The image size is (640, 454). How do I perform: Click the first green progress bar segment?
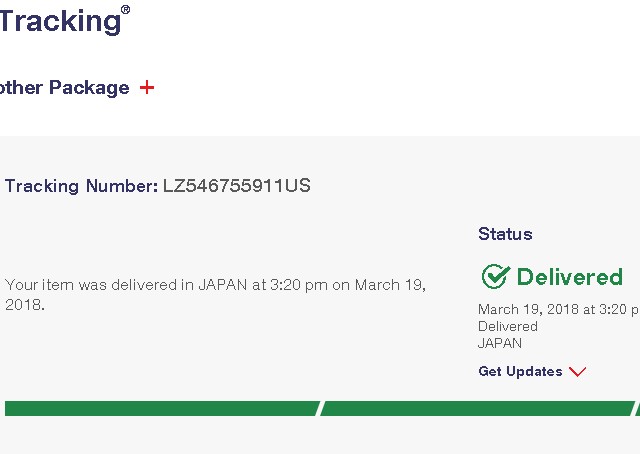click(160, 408)
